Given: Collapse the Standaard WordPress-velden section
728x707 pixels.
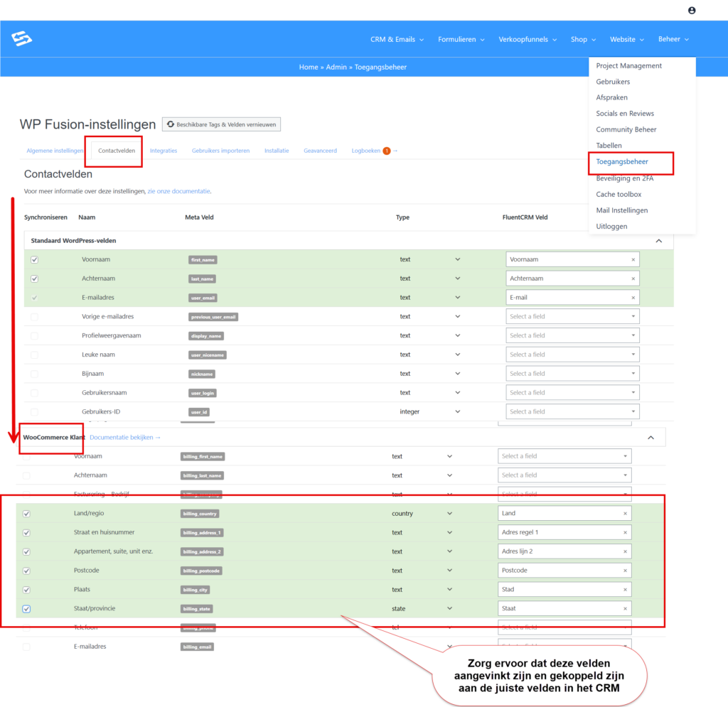Looking at the screenshot, I should pos(658,241).
